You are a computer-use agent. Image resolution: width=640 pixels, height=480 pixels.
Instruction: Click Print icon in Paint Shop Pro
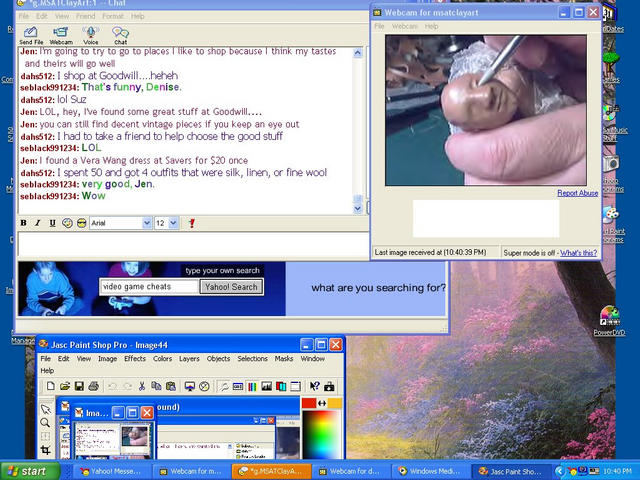pyautogui.click(x=93, y=386)
